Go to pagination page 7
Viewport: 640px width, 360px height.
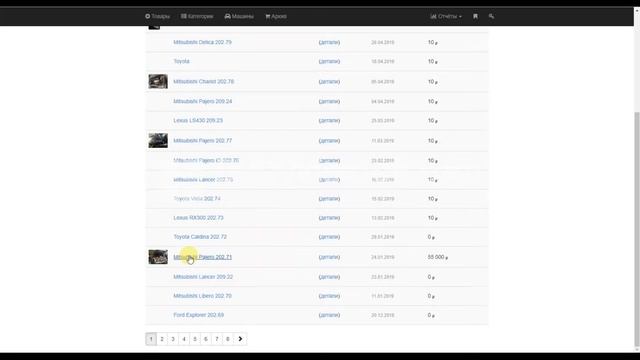pos(217,339)
